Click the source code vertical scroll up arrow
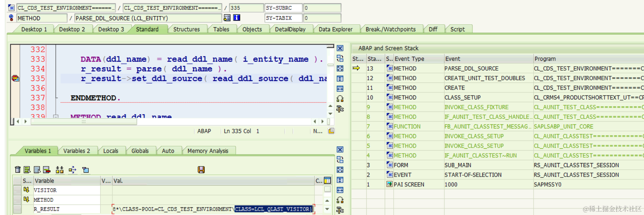The height and width of the screenshot is (215, 644). point(330,106)
